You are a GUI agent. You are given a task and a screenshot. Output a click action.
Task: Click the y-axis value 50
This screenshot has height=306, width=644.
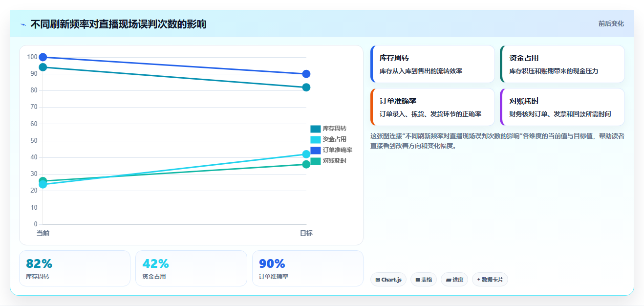pos(34,141)
